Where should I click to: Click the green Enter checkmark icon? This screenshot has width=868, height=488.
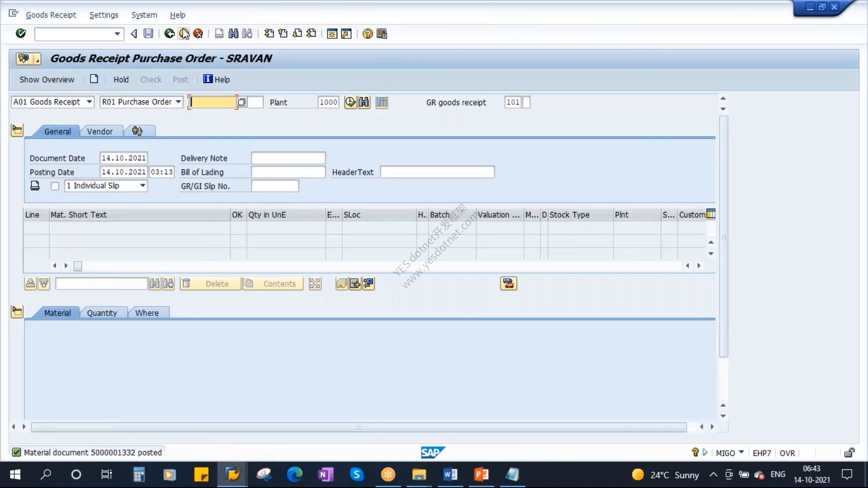pos(21,33)
